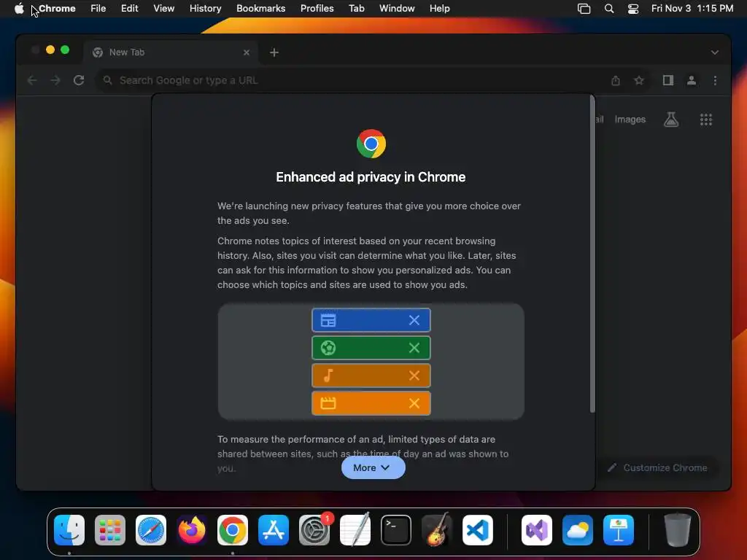Open a new tab with the plus icon
747x560 pixels.
pos(274,52)
